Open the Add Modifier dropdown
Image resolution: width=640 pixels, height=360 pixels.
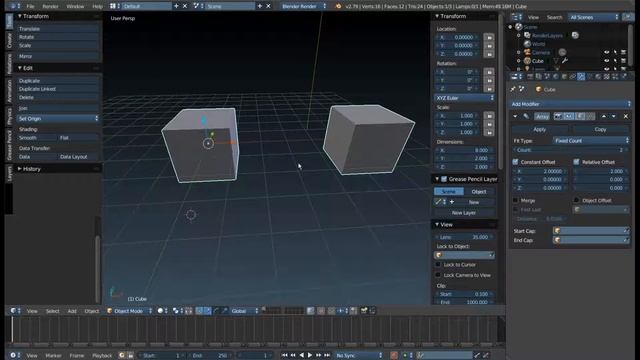point(570,104)
